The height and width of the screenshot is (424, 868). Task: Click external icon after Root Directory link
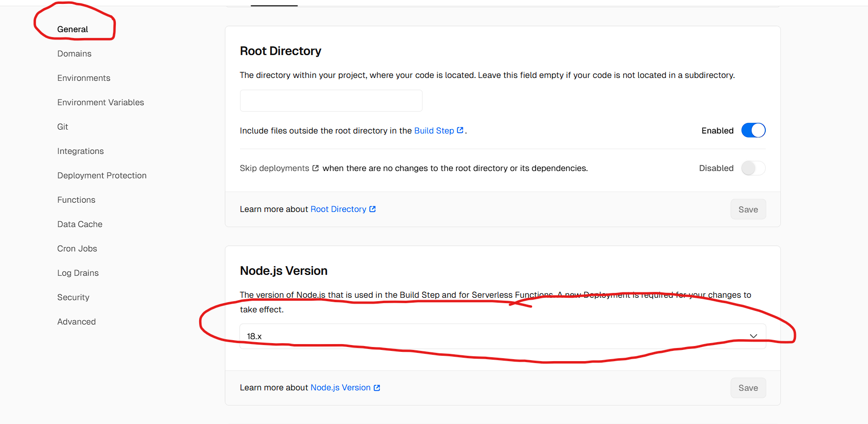pyautogui.click(x=372, y=209)
